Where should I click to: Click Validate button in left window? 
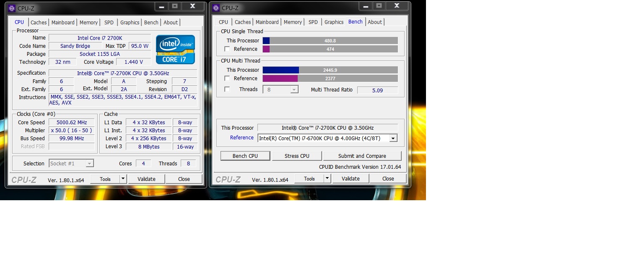click(146, 179)
